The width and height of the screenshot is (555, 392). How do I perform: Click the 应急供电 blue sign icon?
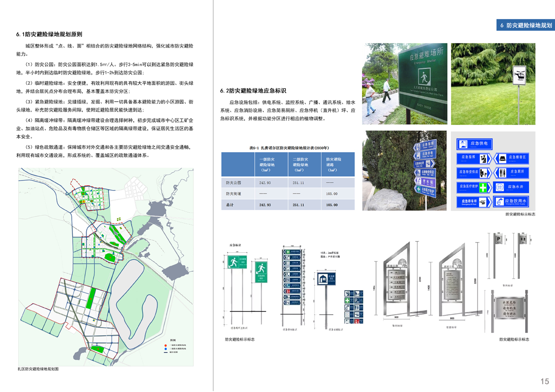pyautogui.click(x=474, y=144)
